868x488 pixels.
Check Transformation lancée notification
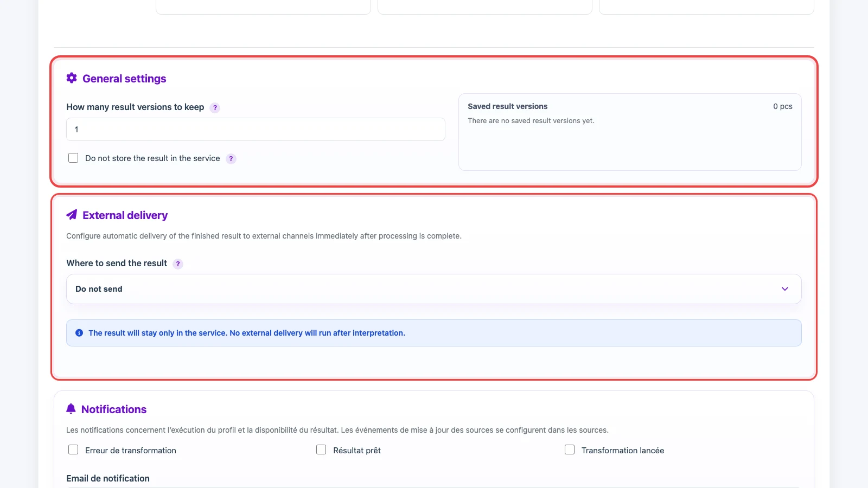pos(570,450)
